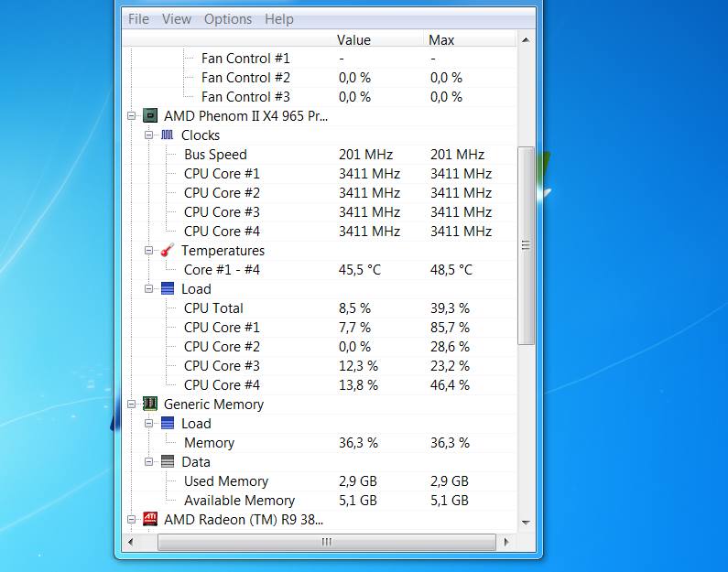The height and width of the screenshot is (572, 728).
Task: Collapse the AMD Radeon R9 node
Action: coord(131,520)
